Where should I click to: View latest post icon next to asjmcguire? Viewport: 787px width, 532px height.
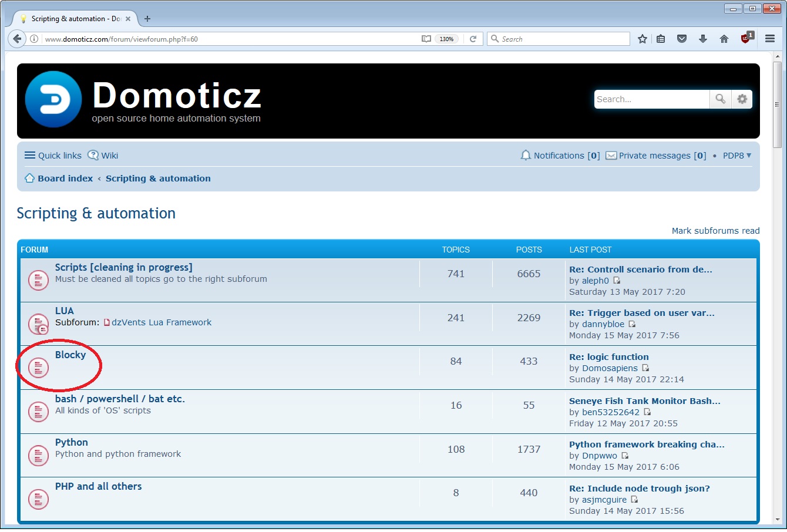(x=634, y=500)
